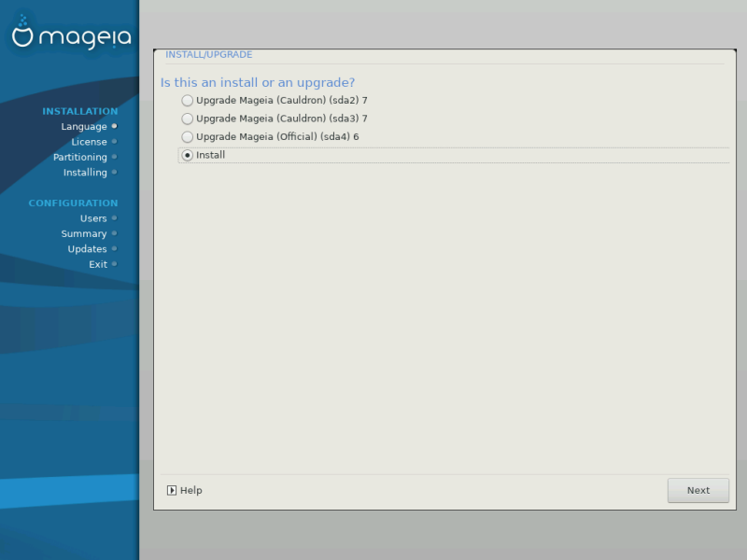The width and height of the screenshot is (747, 560).
Task: Click the Mageia logo
Action: (71, 33)
